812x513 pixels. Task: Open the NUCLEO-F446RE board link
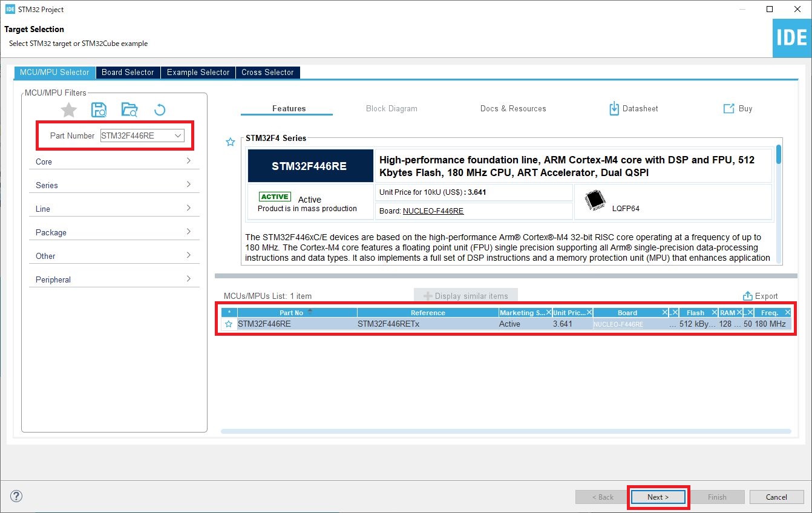(433, 211)
